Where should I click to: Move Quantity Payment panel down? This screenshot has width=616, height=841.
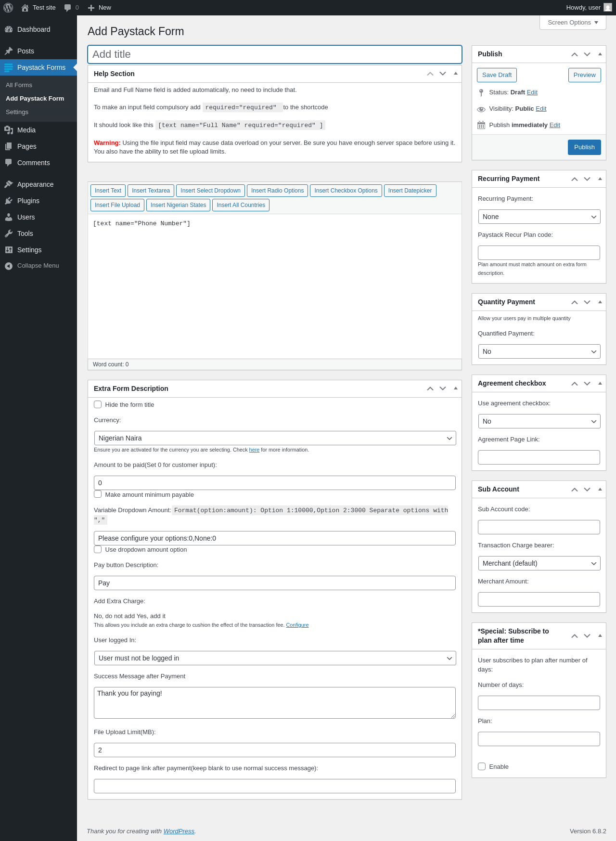pyautogui.click(x=587, y=302)
